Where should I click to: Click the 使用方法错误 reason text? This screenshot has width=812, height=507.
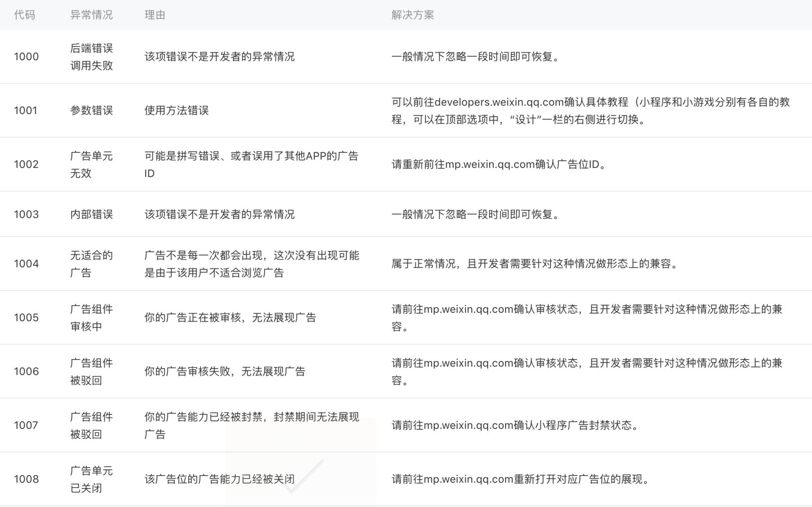coord(176,111)
